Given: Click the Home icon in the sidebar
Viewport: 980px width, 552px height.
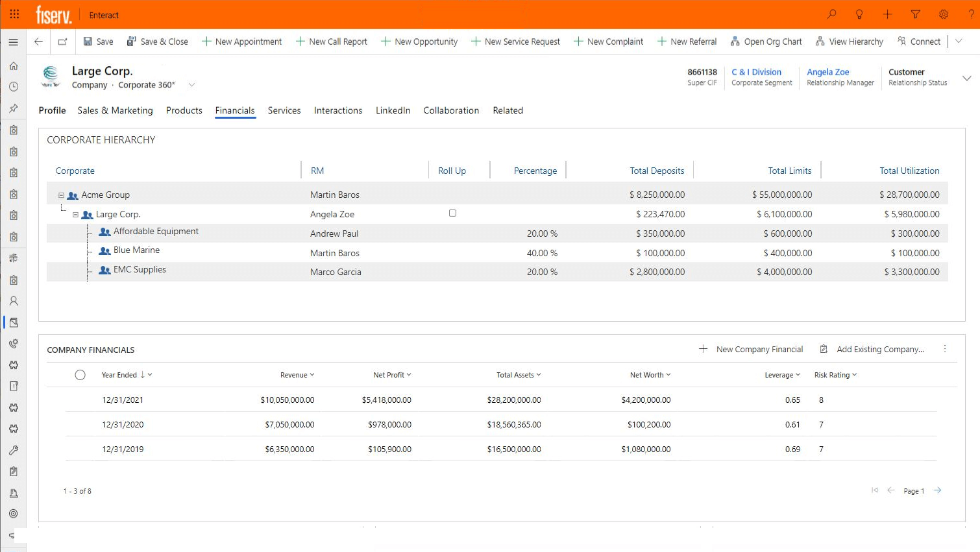Looking at the screenshot, I should (14, 66).
